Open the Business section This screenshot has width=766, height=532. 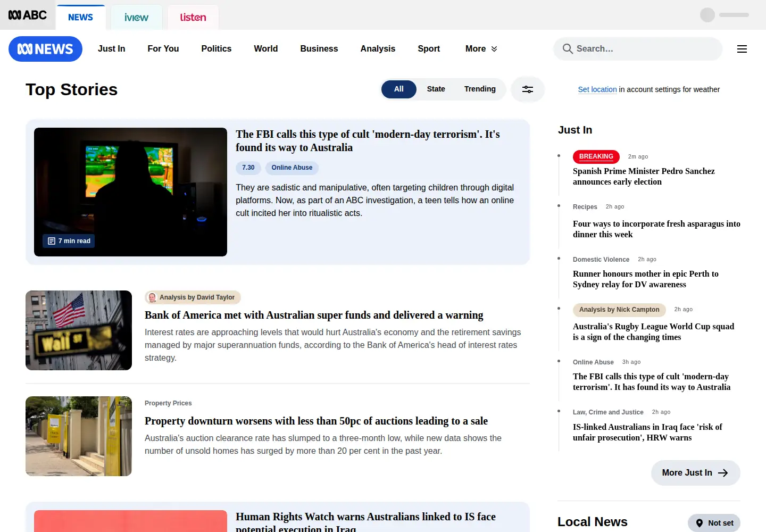[x=319, y=49]
